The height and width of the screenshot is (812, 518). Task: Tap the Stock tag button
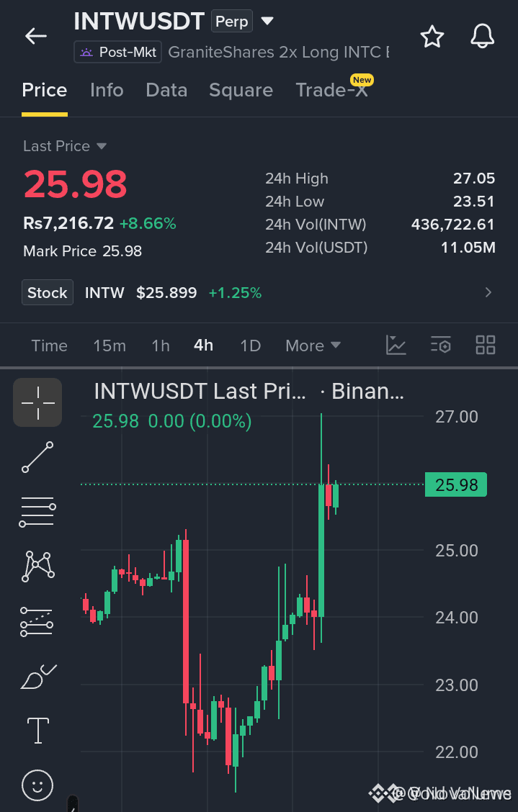click(x=47, y=292)
